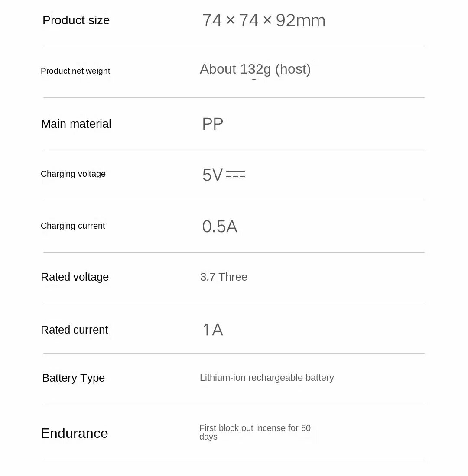Viewport: 468px width, 476px height.
Task: Click the 'Main material' label
Action: coord(76,124)
